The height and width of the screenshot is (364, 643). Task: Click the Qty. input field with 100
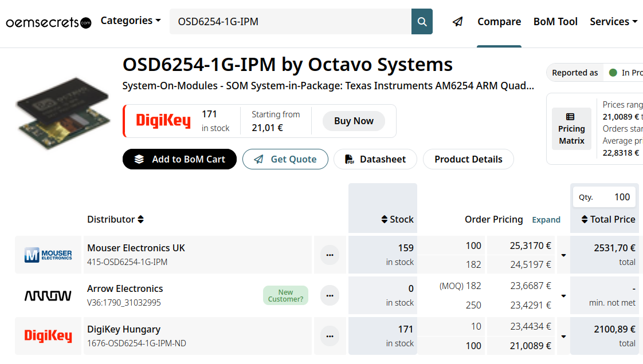[x=605, y=197]
